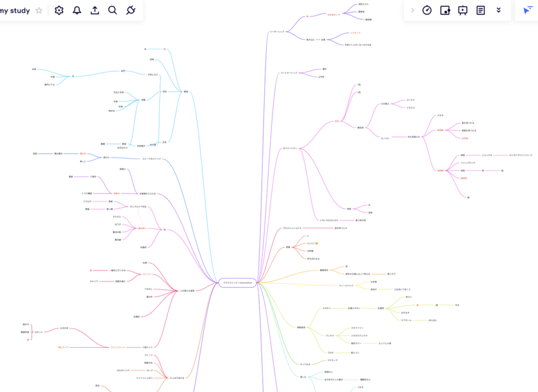Open search magnifier icon
This screenshot has height=392, width=538.
pyautogui.click(x=113, y=10)
